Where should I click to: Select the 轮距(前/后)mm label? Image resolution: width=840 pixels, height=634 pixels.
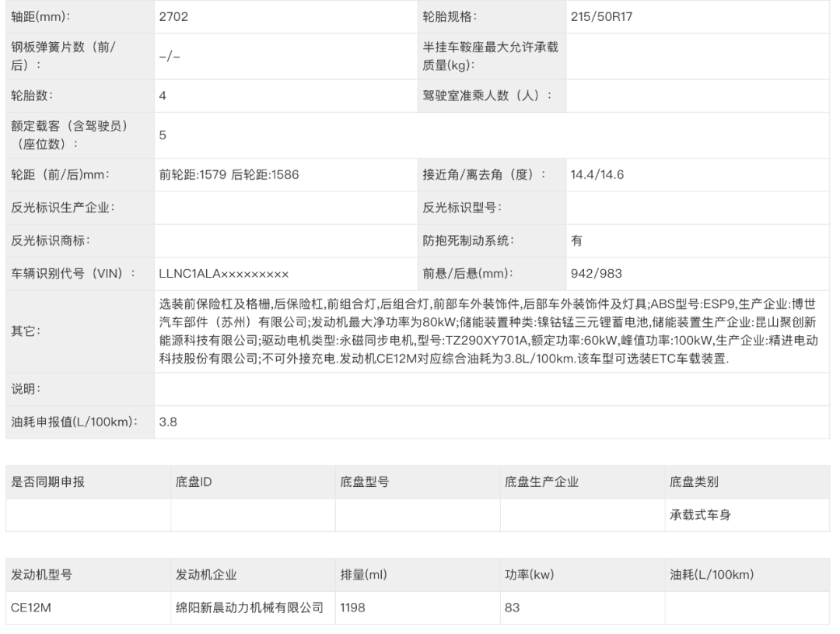[x=60, y=175]
